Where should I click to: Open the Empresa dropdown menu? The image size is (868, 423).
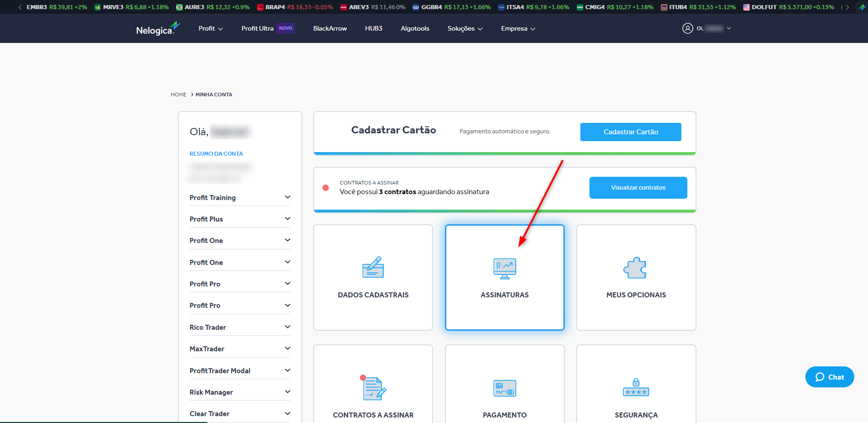point(518,28)
